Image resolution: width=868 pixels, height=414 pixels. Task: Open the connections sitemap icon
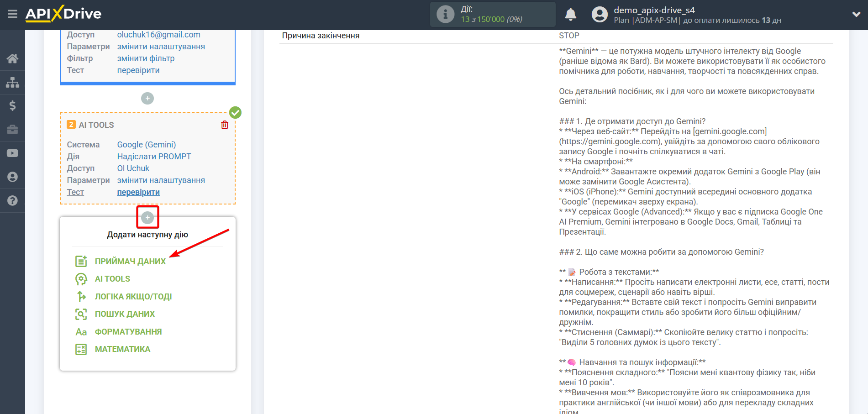point(12,82)
